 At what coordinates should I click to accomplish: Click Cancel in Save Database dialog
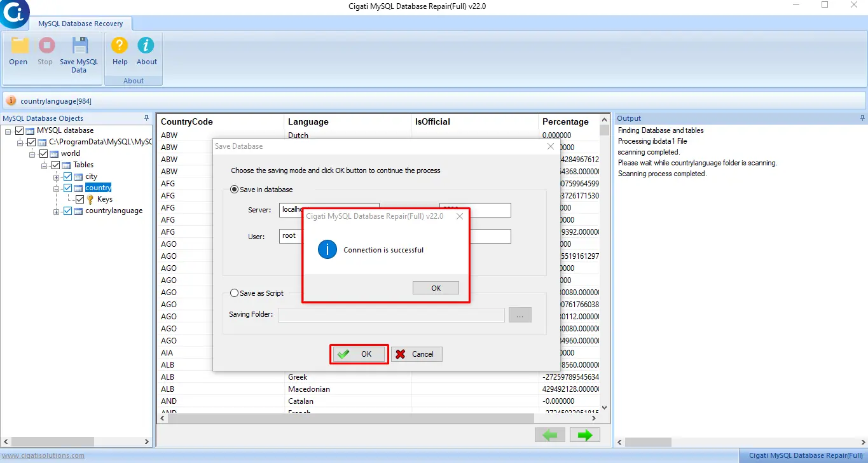[417, 354]
